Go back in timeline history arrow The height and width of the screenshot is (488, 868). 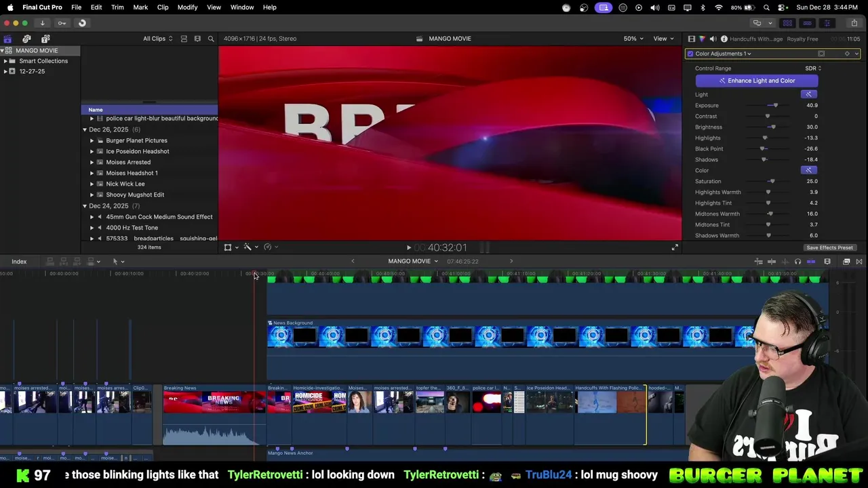353,262
